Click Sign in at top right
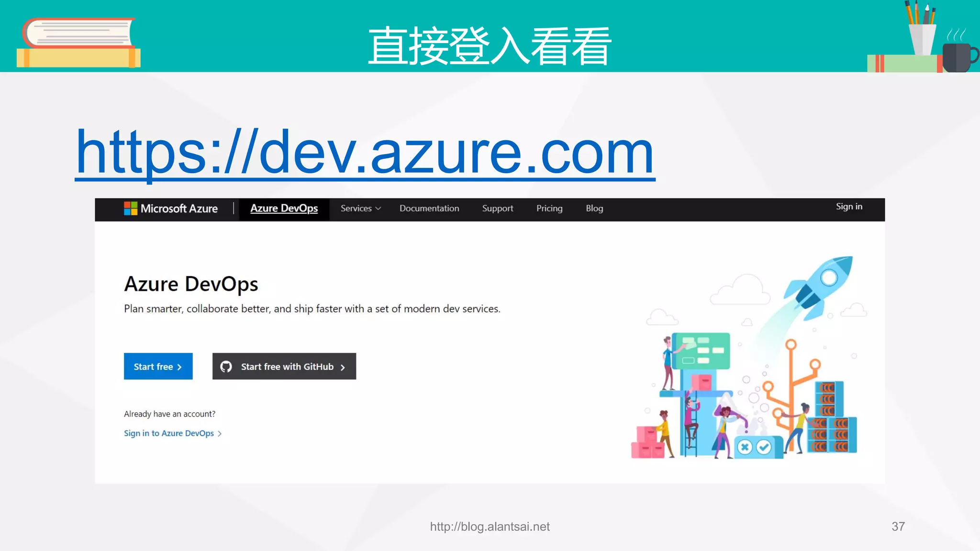 849,207
